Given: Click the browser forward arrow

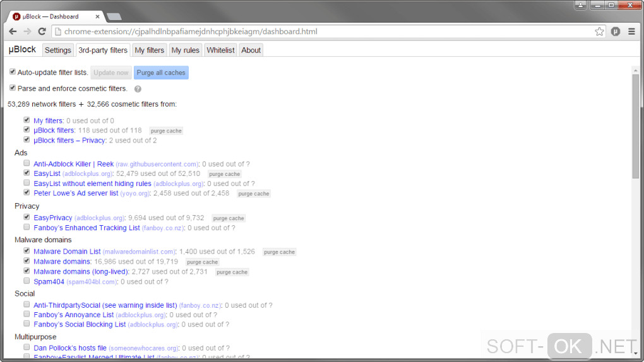Looking at the screenshot, I should (27, 32).
